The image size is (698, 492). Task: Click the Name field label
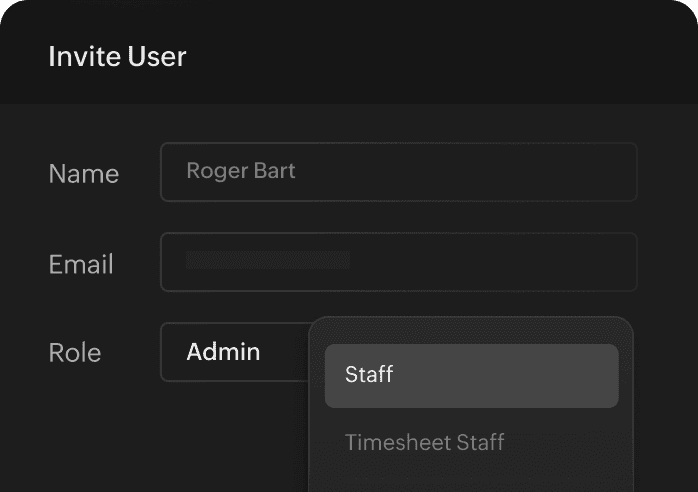[83, 174]
